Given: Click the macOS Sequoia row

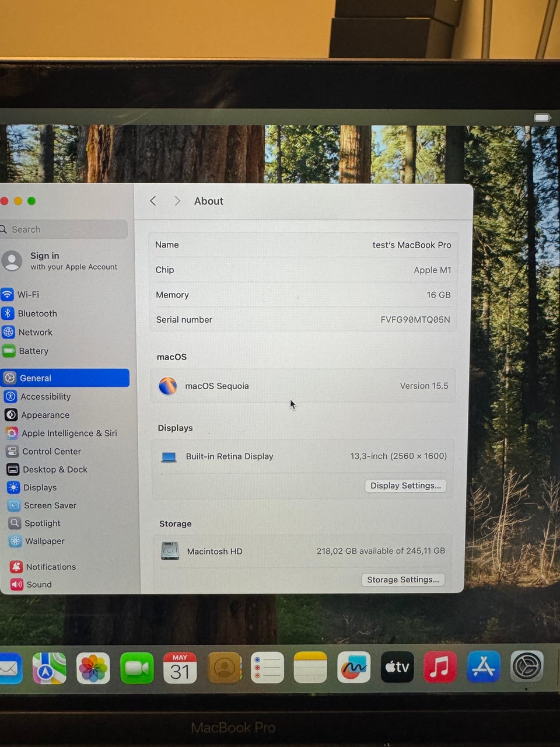Looking at the screenshot, I should (303, 386).
